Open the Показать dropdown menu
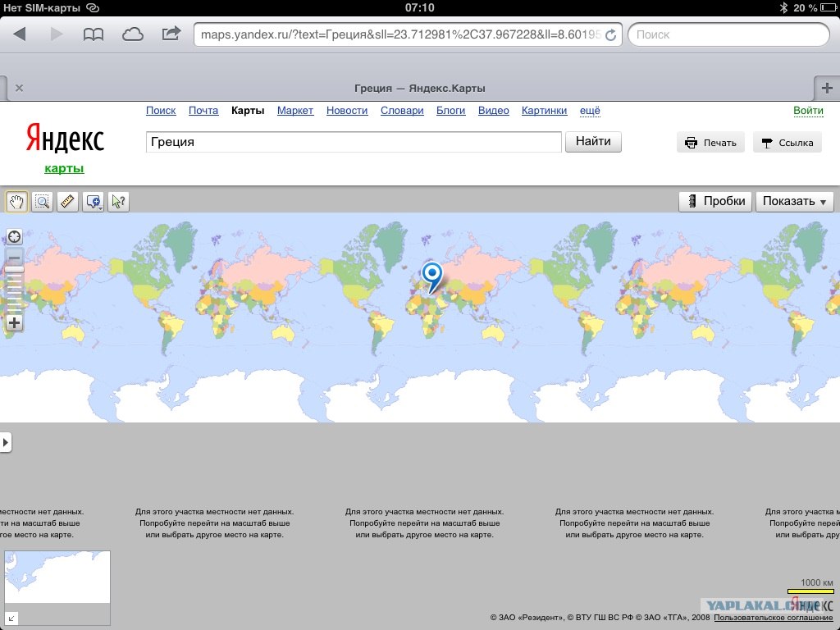Image resolution: width=840 pixels, height=630 pixels. click(794, 201)
